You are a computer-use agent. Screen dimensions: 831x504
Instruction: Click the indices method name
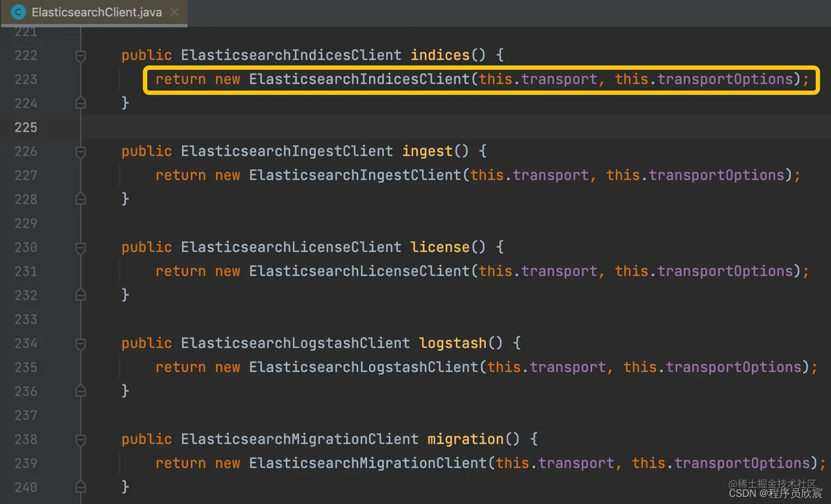[x=440, y=55]
